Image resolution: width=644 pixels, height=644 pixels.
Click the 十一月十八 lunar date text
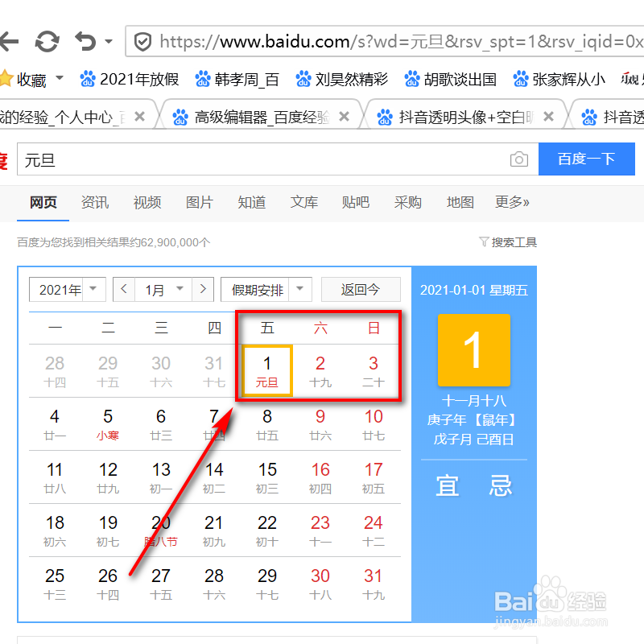tap(474, 400)
